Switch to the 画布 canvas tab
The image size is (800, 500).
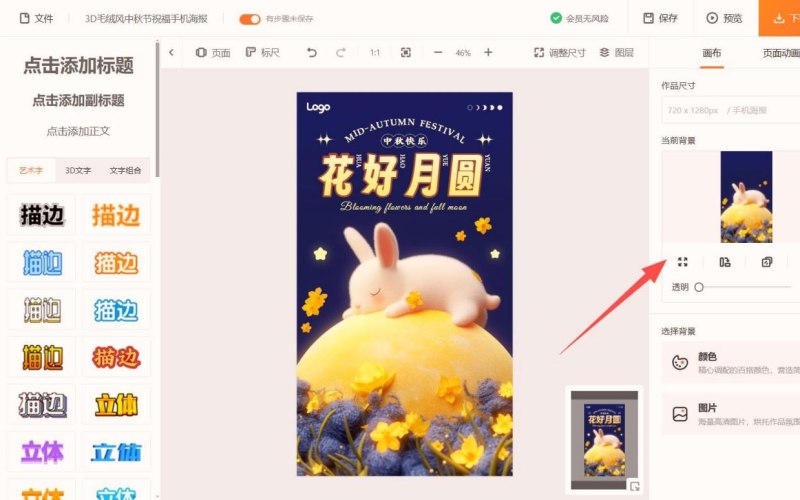click(712, 53)
